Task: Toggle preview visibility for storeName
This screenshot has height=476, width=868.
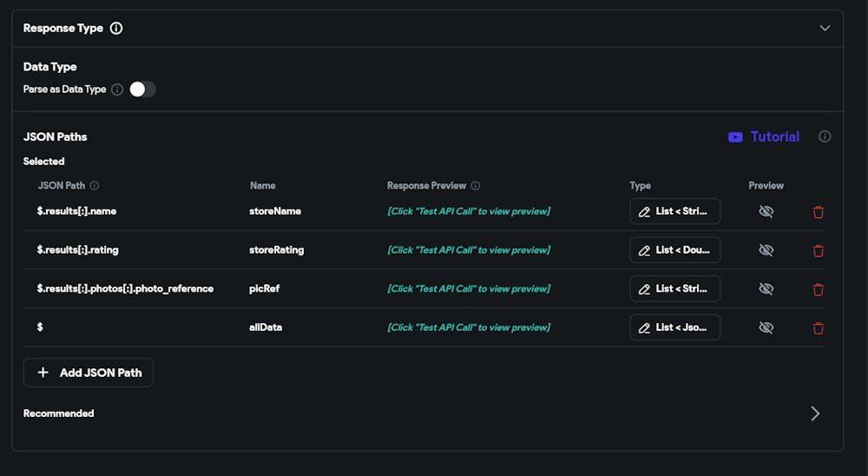Action: pyautogui.click(x=766, y=211)
